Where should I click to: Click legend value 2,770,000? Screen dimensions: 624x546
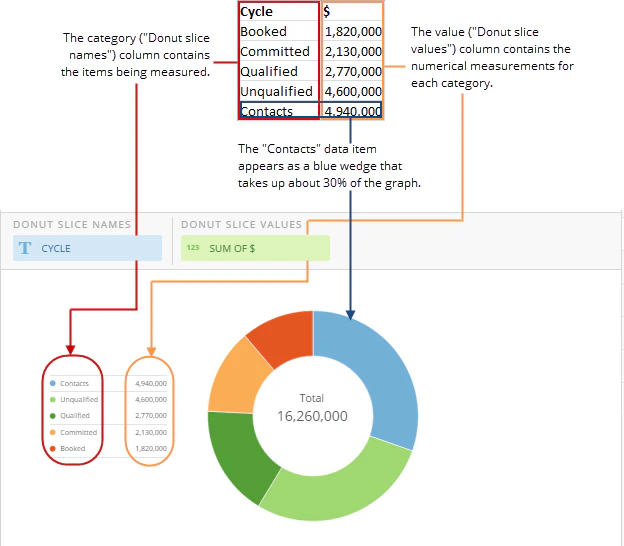tap(151, 415)
